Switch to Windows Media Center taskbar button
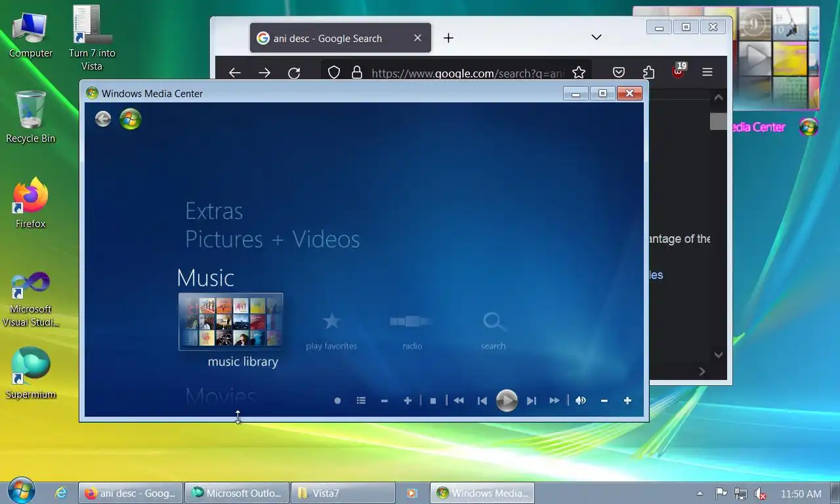The image size is (840, 504). point(482,493)
